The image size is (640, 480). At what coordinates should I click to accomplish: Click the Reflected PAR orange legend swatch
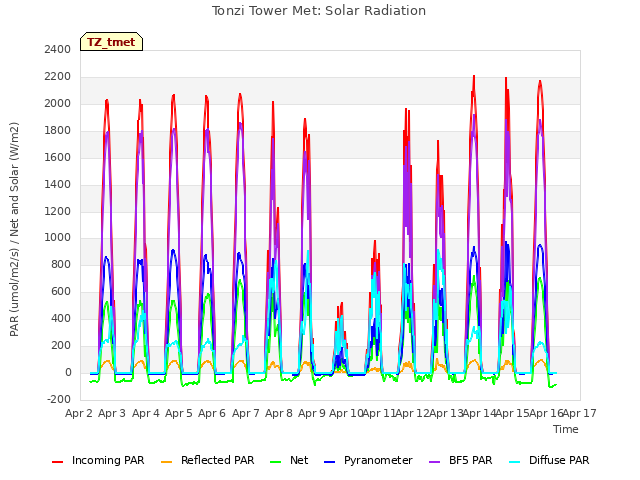tap(167, 462)
